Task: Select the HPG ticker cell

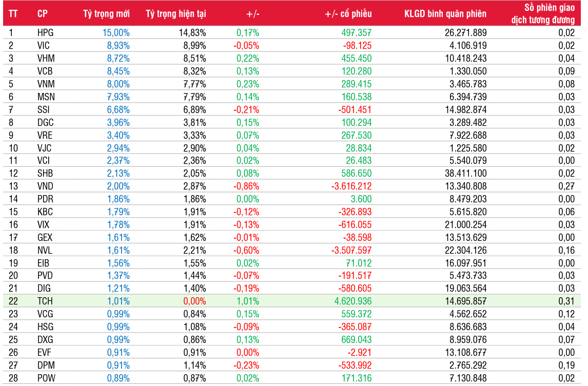Action: (x=45, y=33)
